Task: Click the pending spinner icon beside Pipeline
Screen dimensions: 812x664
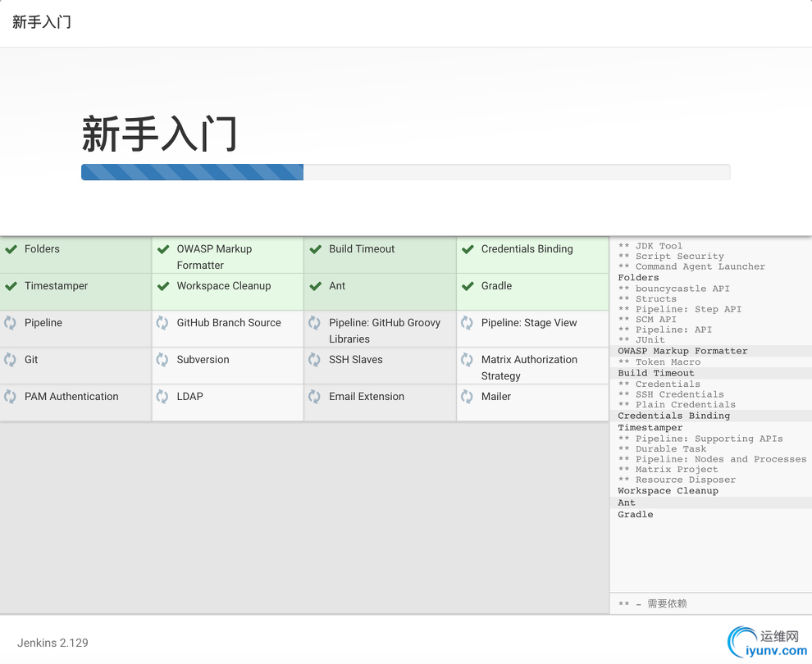Action: [11, 323]
